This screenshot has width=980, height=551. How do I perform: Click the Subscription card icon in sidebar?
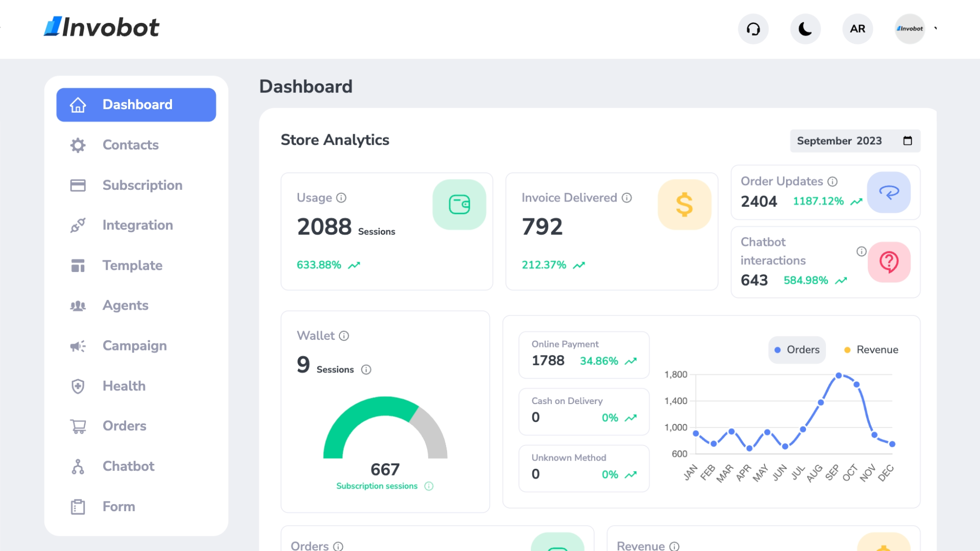point(78,185)
